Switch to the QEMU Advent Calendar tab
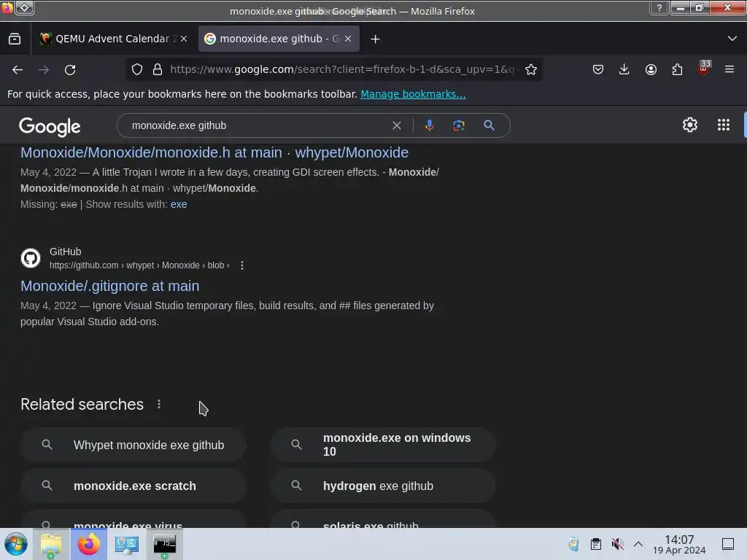This screenshot has width=747, height=560. click(x=112, y=39)
